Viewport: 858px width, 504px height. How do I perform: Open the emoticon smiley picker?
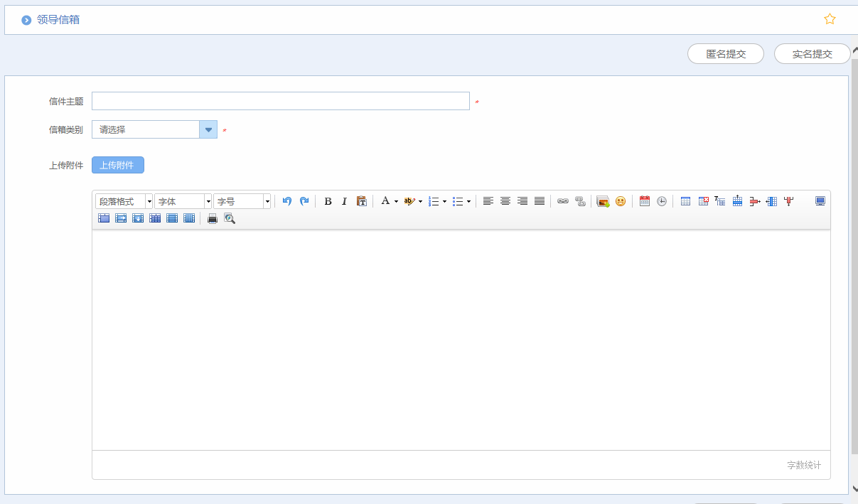[621, 201]
